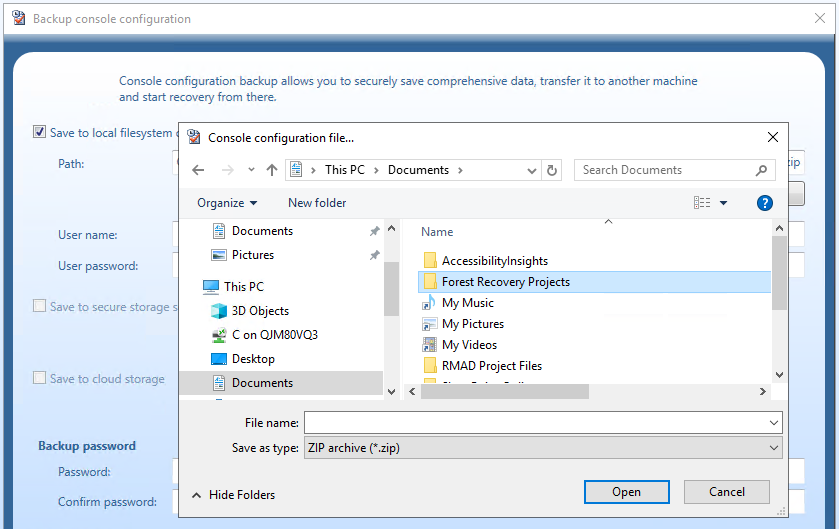
Task: Enable Save to cloud storage checkbox
Action: (x=40, y=379)
